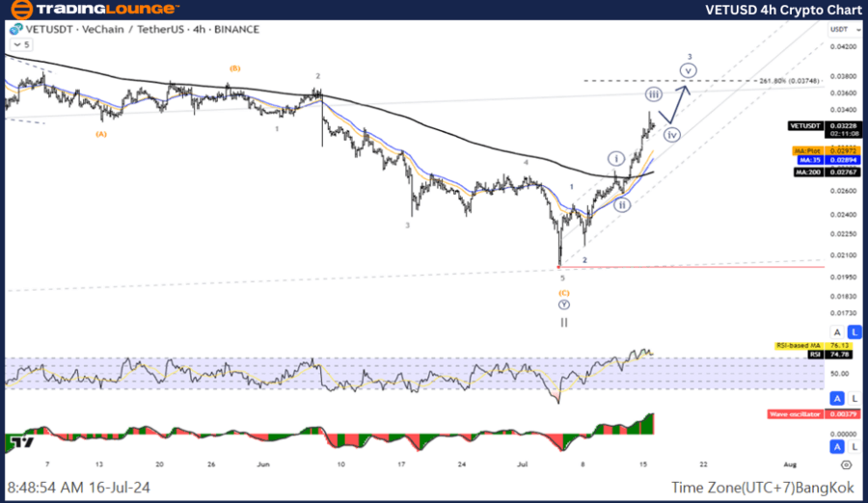The width and height of the screenshot is (868, 503).
Task: Click the BINANCE exchange name
Action: coord(237,29)
